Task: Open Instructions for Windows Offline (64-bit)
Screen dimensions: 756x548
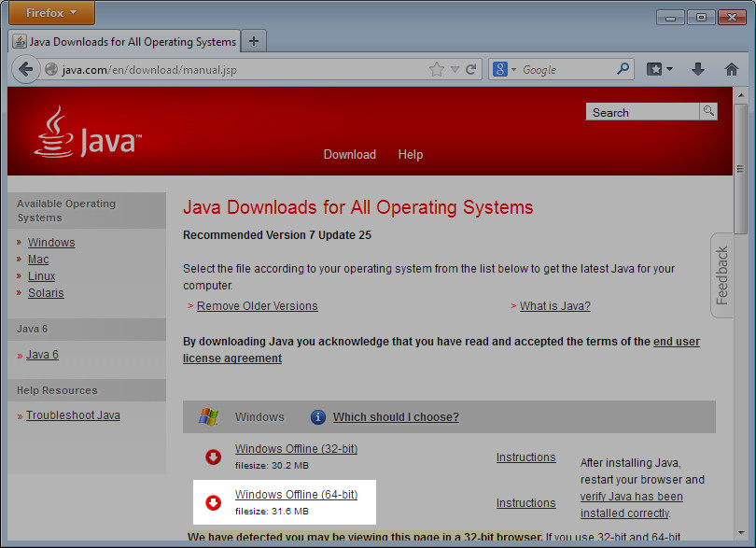Action: (526, 503)
